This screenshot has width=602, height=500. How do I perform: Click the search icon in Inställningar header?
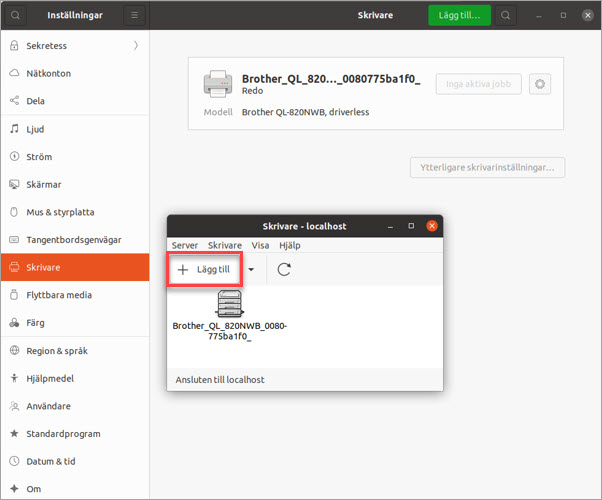[15, 16]
